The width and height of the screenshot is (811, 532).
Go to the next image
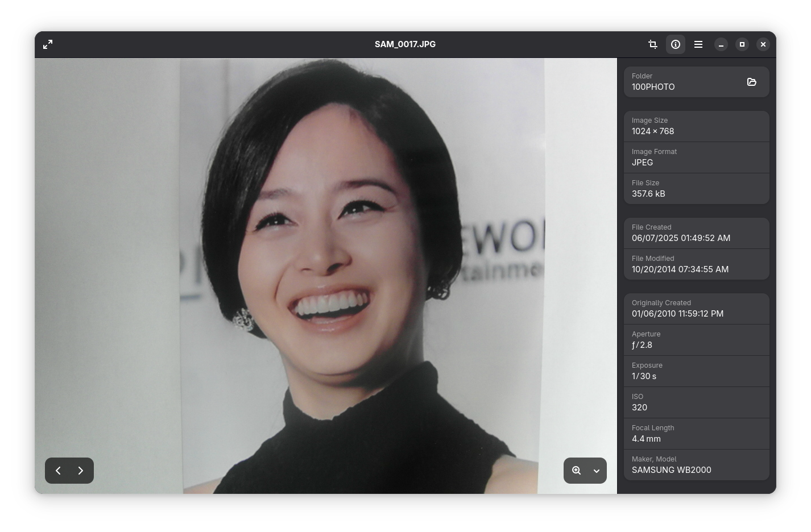(81, 471)
